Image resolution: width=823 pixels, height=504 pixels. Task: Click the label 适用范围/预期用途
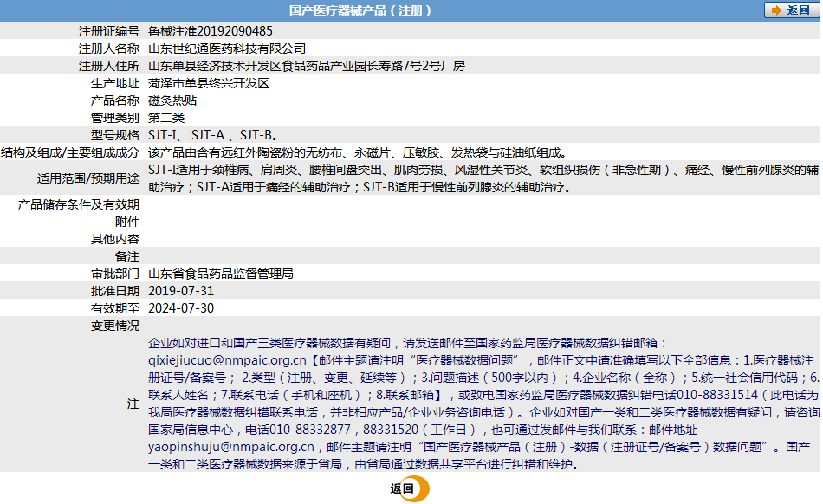point(88,178)
